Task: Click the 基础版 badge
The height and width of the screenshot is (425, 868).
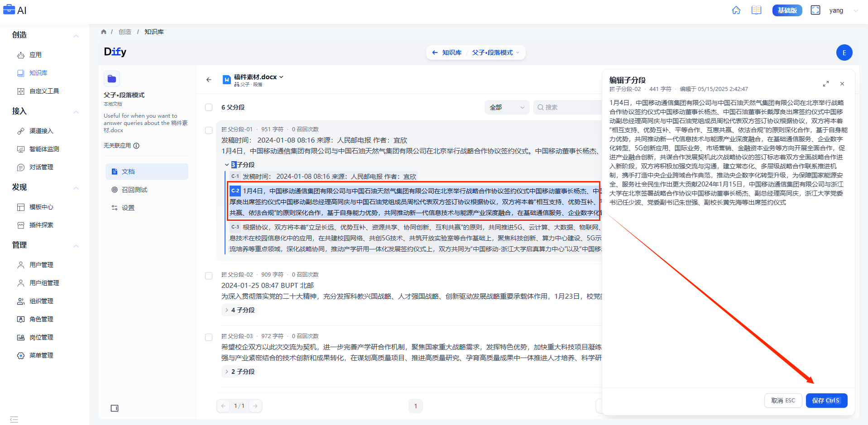Action: click(787, 10)
